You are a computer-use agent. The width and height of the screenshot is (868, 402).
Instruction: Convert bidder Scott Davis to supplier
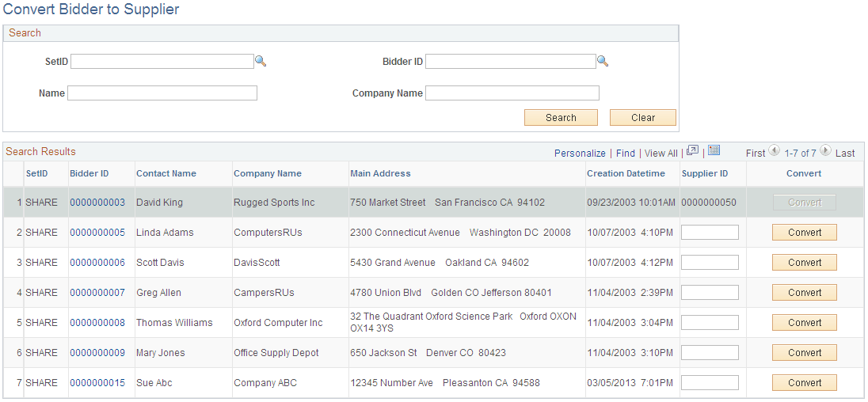click(x=805, y=262)
